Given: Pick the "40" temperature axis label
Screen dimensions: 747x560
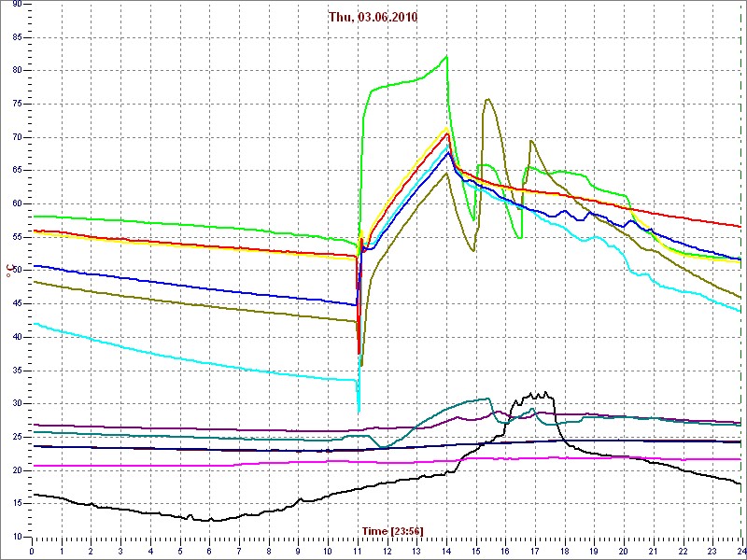Looking at the screenshot, I should pyautogui.click(x=15, y=337).
